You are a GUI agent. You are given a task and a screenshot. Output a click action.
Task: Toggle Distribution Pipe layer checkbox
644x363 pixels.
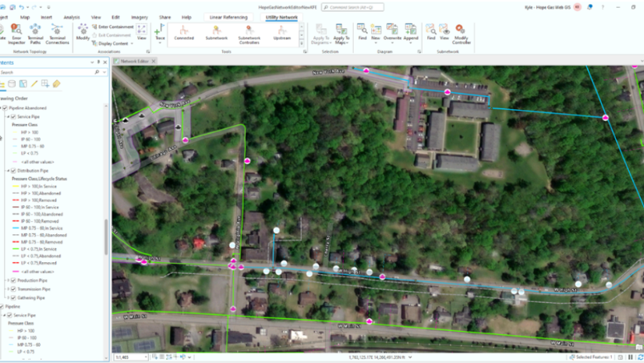point(13,171)
